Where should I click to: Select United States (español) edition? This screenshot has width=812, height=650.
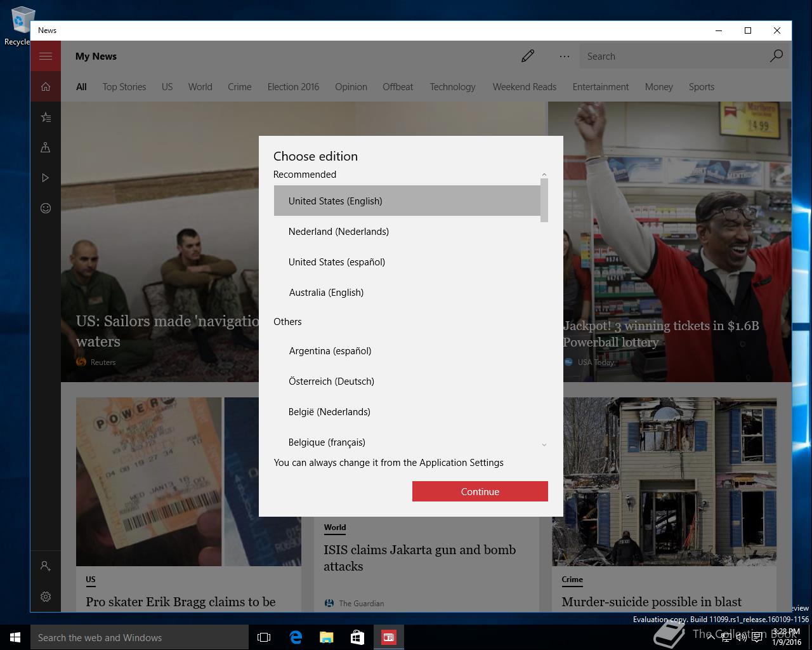[x=407, y=262]
